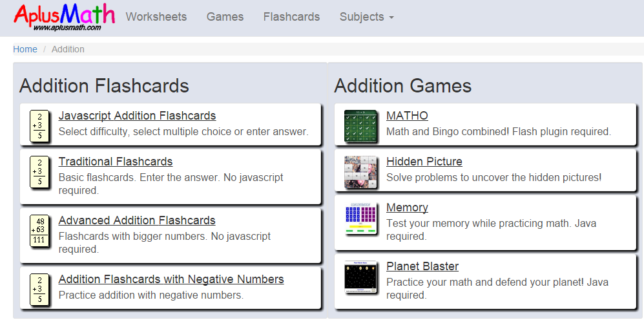Click the Memory game grid icon
Image resolution: width=644 pixels, height=320 pixels.
click(x=360, y=220)
